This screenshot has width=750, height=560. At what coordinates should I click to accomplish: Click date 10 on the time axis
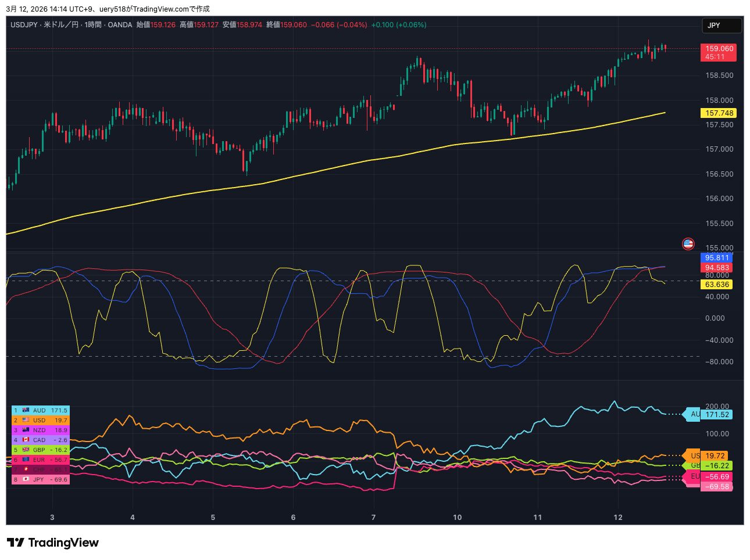pos(458,518)
